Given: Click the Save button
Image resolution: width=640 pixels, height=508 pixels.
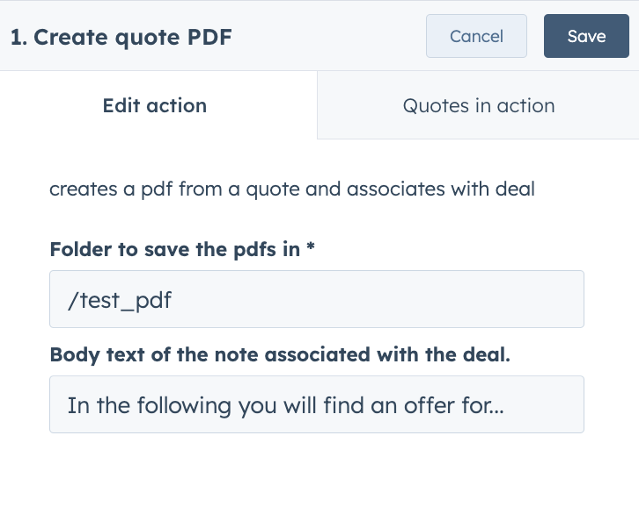Looking at the screenshot, I should pyautogui.click(x=586, y=36).
